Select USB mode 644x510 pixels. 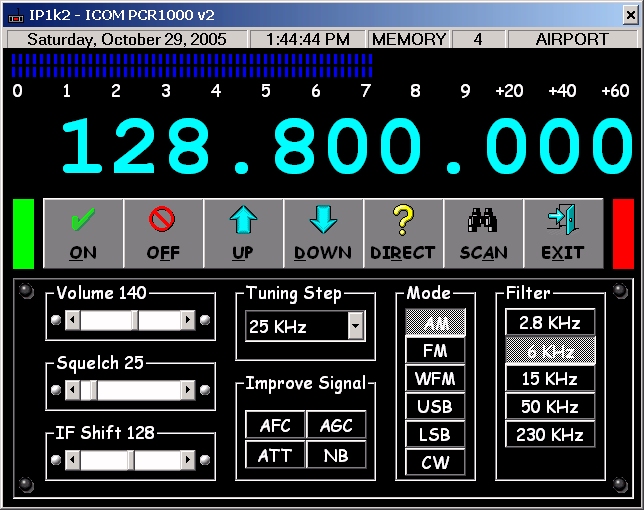[x=435, y=406]
